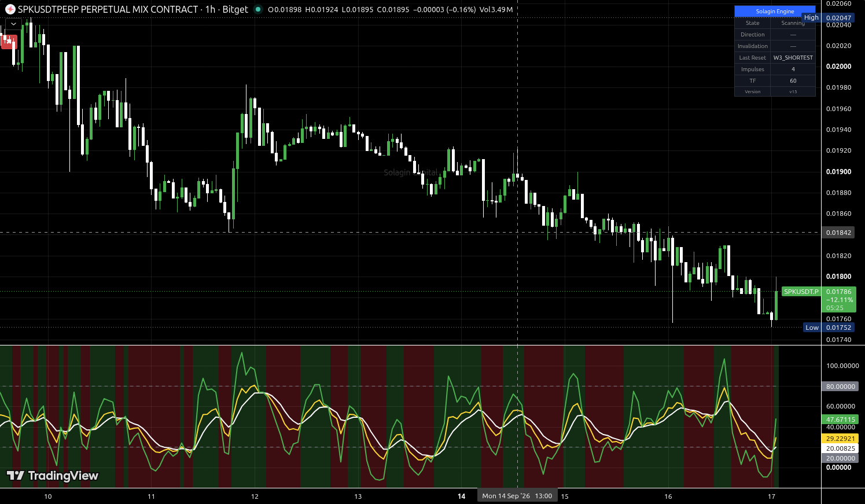The width and height of the screenshot is (865, 504).
Task: Click the change value −0.00003 (−0.16%)
Action: (x=444, y=10)
